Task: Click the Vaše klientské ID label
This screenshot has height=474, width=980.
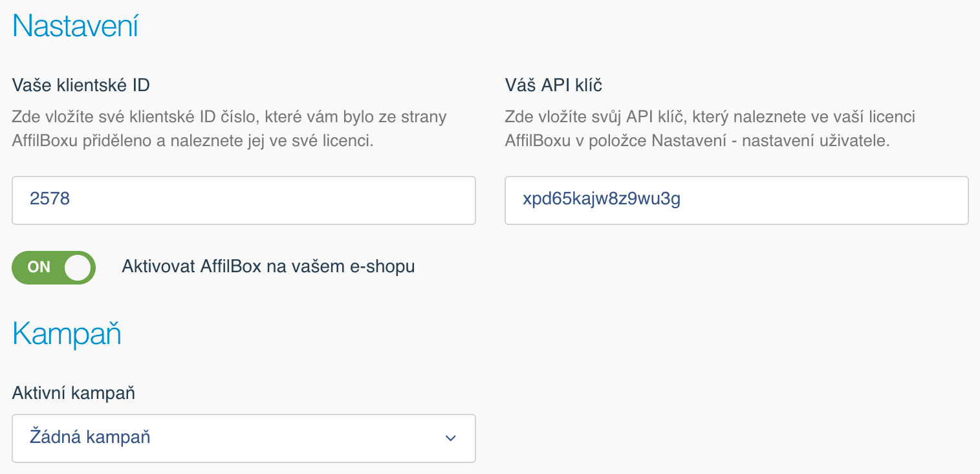Action: pyautogui.click(x=80, y=84)
